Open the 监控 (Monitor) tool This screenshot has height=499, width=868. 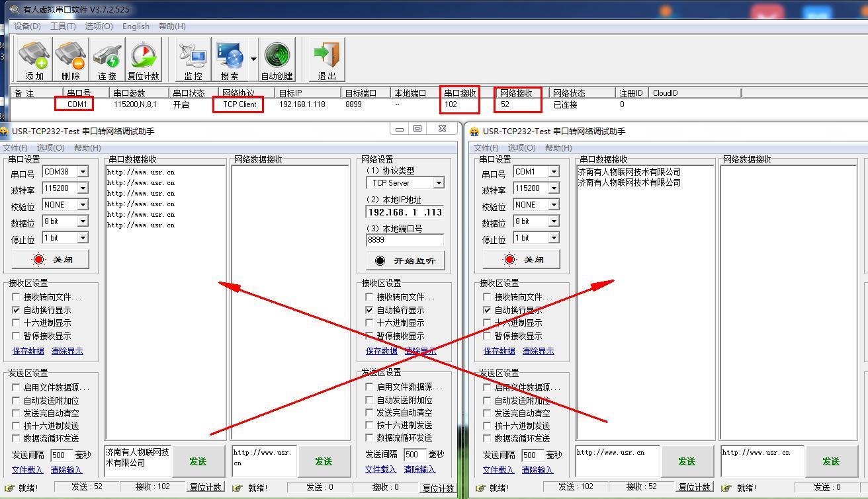click(x=193, y=59)
